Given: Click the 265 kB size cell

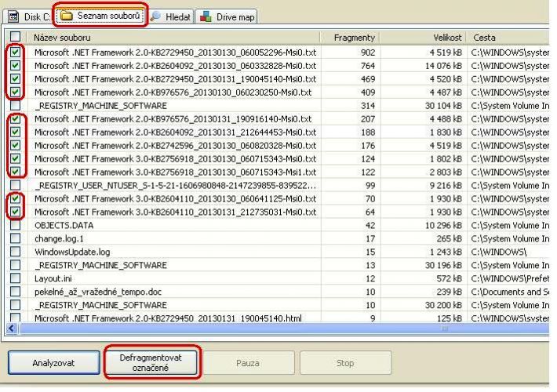Looking at the screenshot, I should coord(449,238).
